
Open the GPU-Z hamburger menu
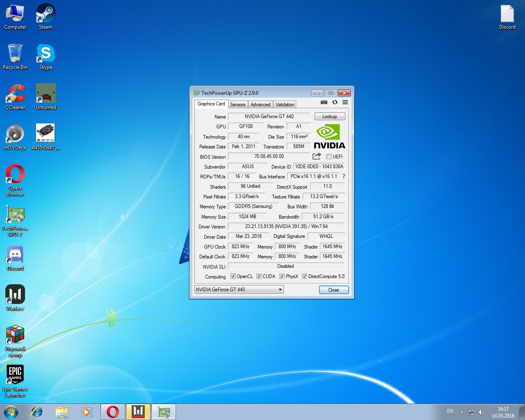(345, 102)
